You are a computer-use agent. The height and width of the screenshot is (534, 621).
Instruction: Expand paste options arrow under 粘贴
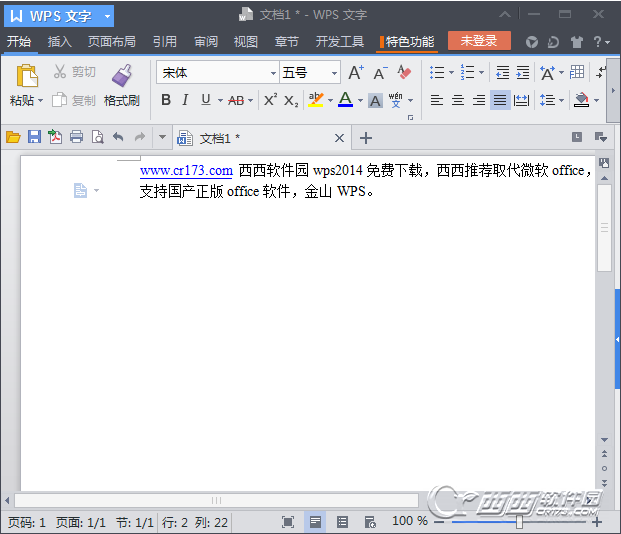pyautogui.click(x=40, y=101)
